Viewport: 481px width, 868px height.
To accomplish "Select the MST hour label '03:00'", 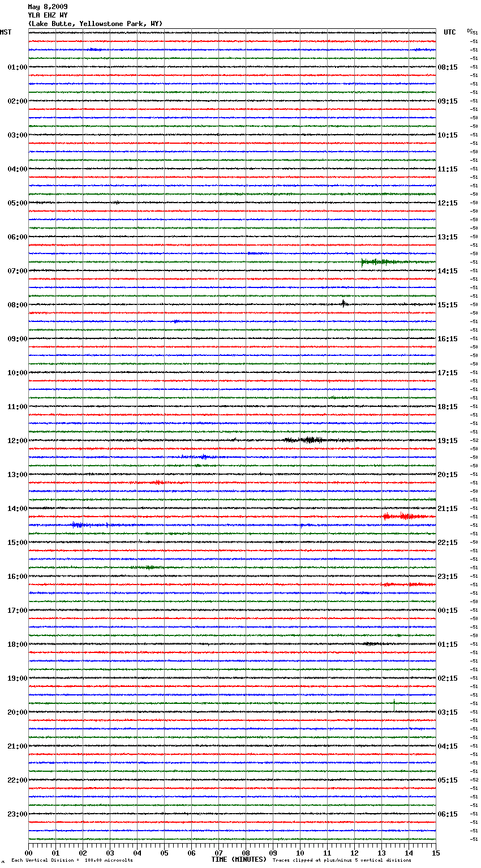I will point(18,135).
